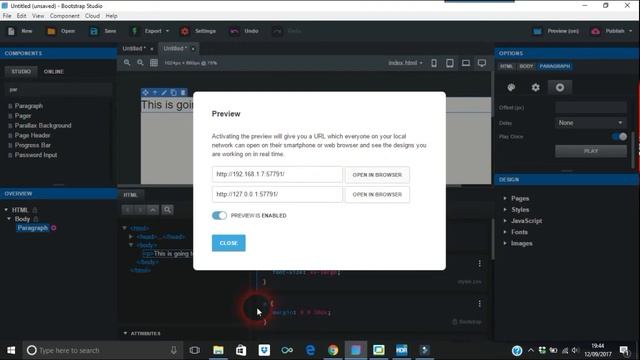640x360 pixels.
Task: Open the Component menu
Action: coord(64,16)
